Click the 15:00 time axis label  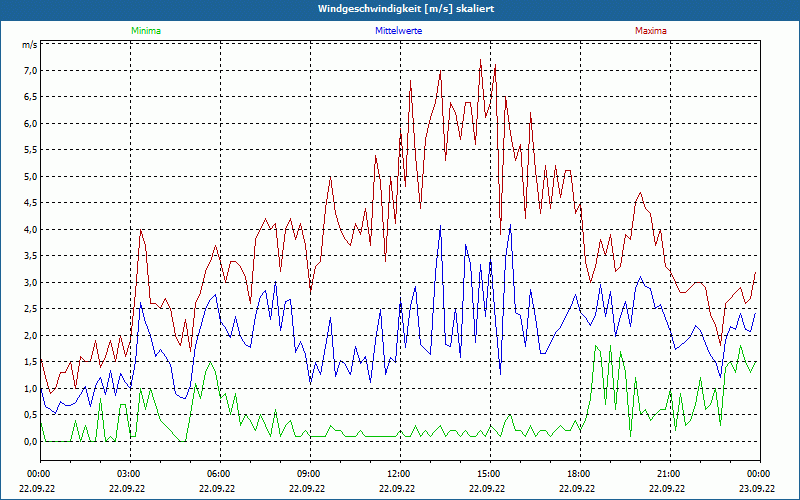487,474
